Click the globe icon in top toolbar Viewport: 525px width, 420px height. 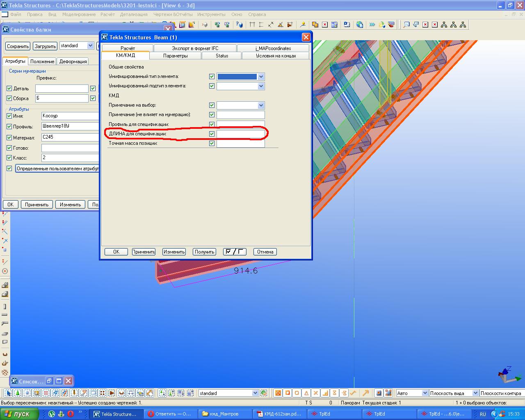tap(360, 25)
